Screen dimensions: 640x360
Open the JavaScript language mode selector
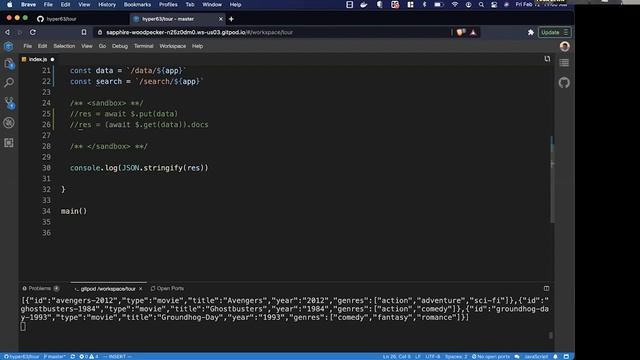click(536, 356)
